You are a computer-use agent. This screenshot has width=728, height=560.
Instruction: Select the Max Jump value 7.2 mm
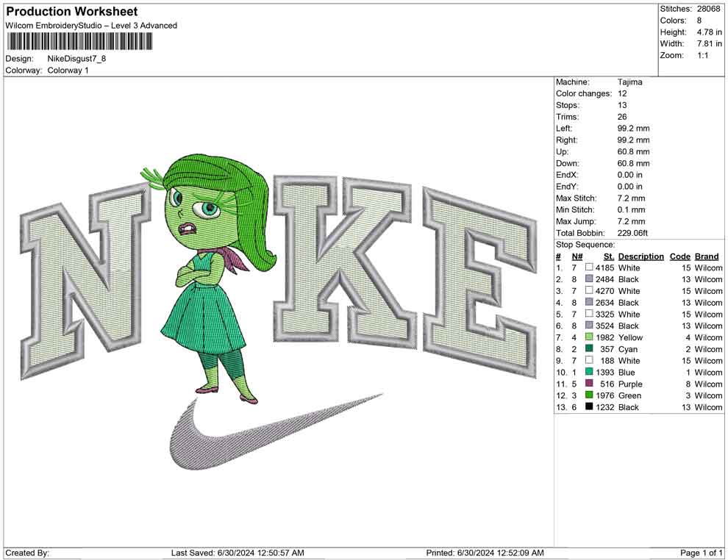pos(631,221)
